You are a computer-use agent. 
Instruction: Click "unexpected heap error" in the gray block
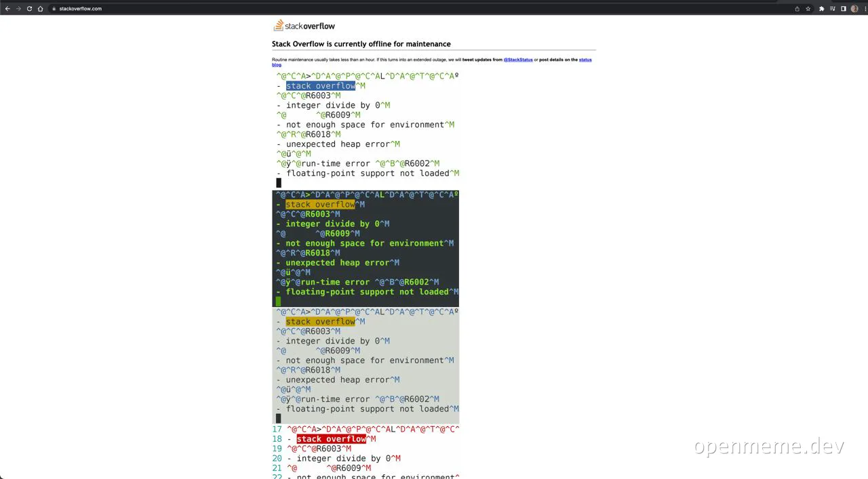(338, 380)
